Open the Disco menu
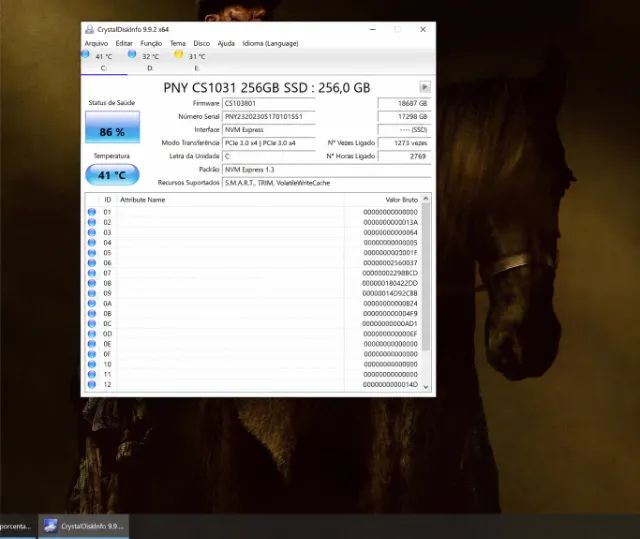Screen dimensions: 640x539 click(x=202, y=43)
